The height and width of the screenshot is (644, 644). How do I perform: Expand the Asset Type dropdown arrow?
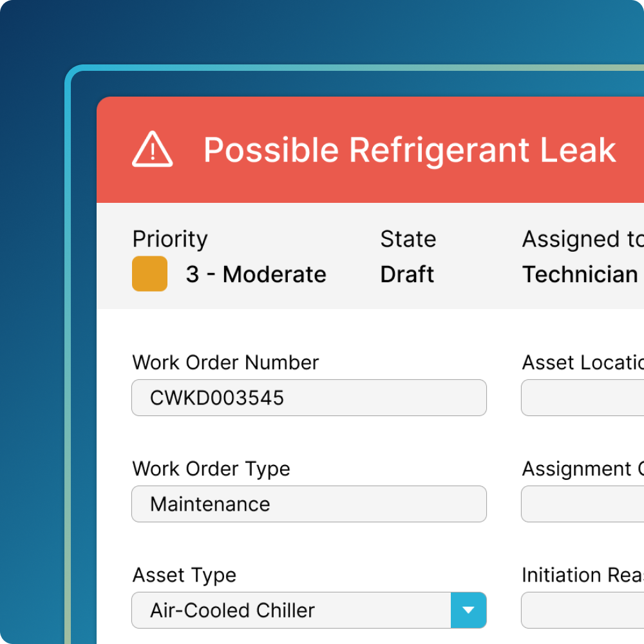click(x=468, y=610)
